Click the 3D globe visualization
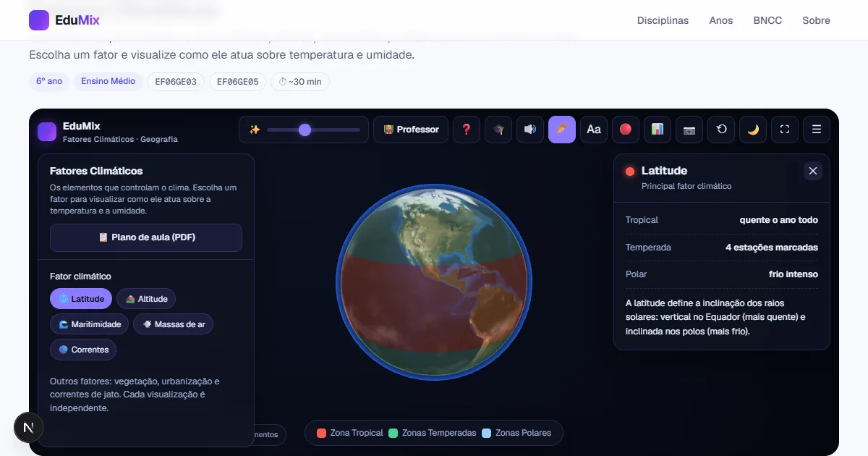Screen dimensions: 868x456 pyautogui.click(x=434, y=282)
